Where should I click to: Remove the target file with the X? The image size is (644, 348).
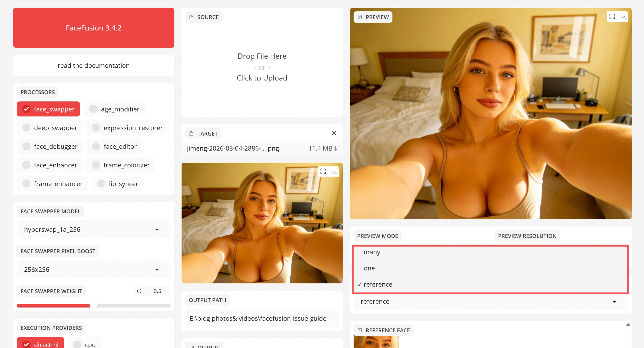click(334, 133)
